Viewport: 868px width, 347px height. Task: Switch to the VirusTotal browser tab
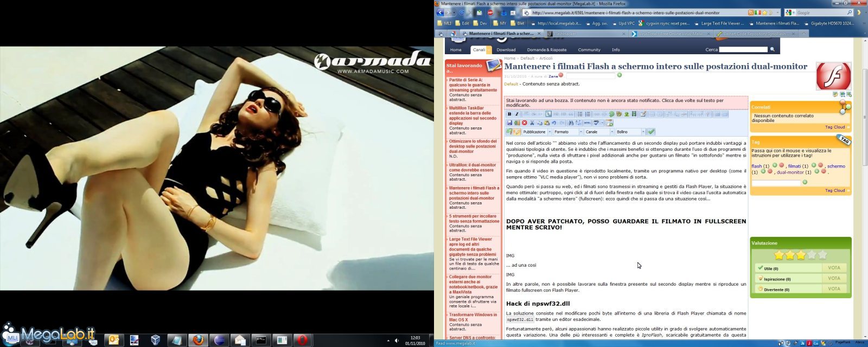tap(671, 34)
